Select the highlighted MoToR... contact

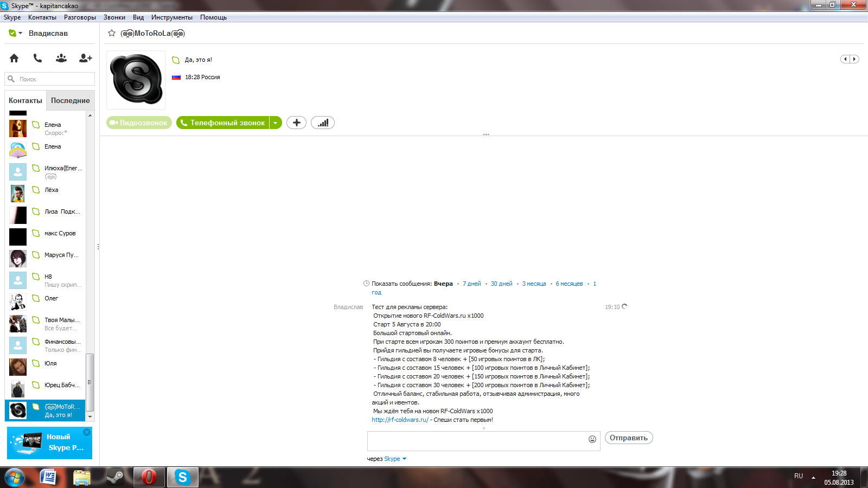[x=46, y=410]
